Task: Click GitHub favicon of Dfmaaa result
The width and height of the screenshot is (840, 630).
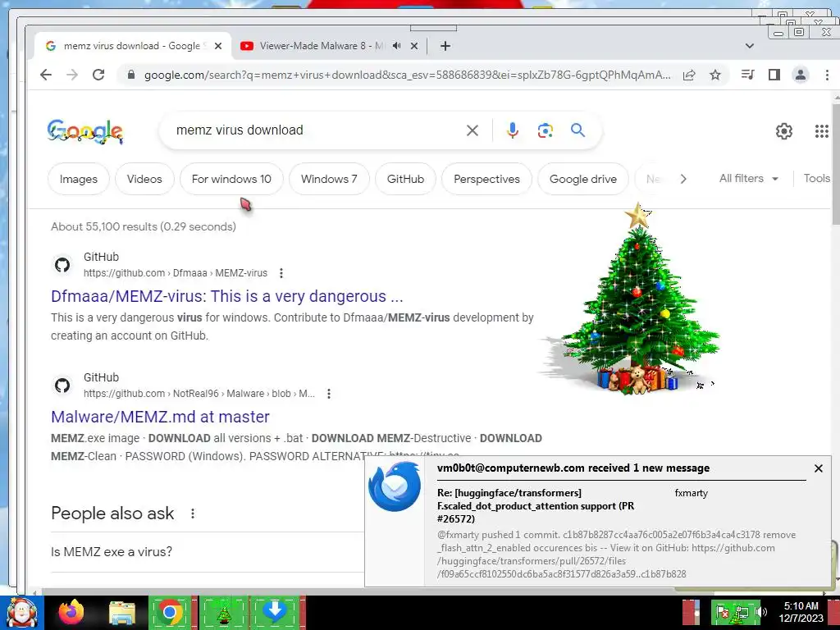Action: [x=62, y=265]
